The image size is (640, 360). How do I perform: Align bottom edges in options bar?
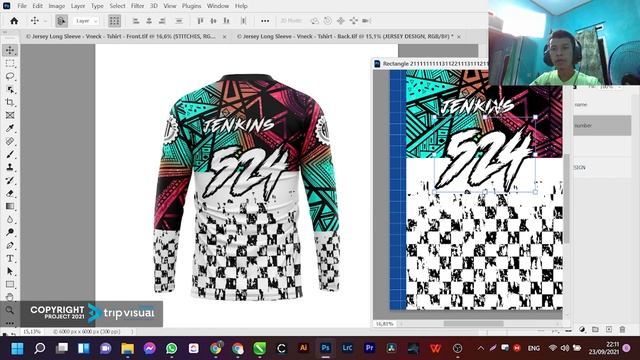[226, 21]
